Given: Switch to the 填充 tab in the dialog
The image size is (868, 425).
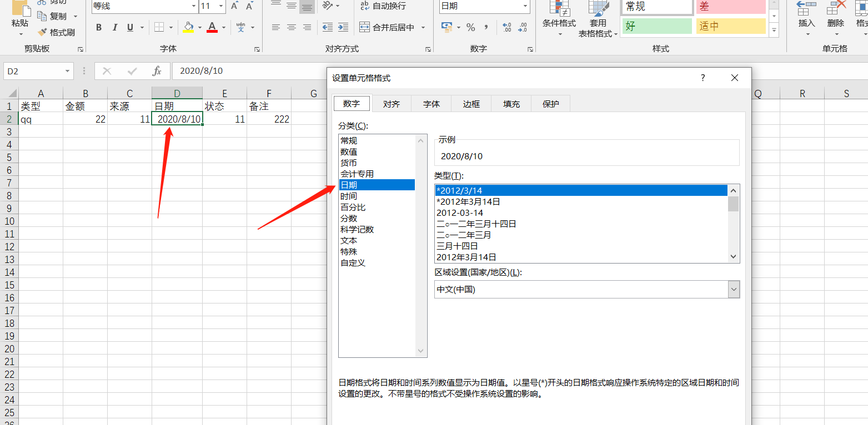Looking at the screenshot, I should click(510, 103).
